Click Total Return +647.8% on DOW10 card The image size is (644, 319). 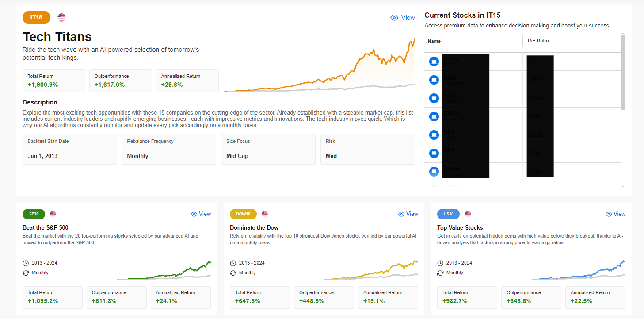[x=260, y=297]
